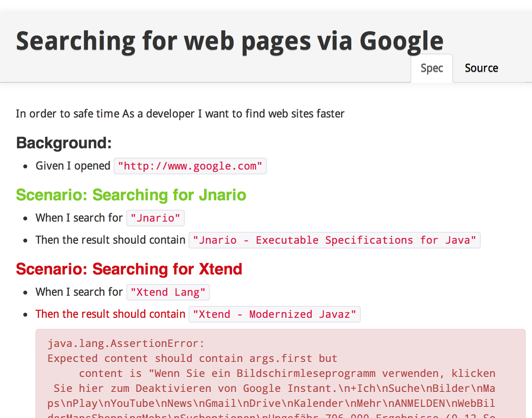The image size is (532, 418).
Task: Select the Spec tab
Action: pyautogui.click(x=431, y=69)
